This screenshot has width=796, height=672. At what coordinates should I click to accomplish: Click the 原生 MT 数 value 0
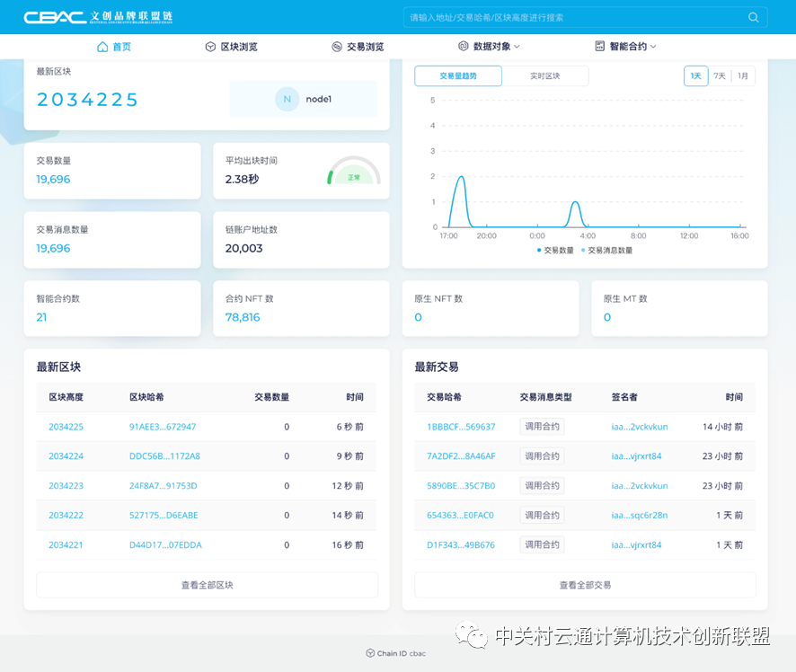pyautogui.click(x=607, y=317)
